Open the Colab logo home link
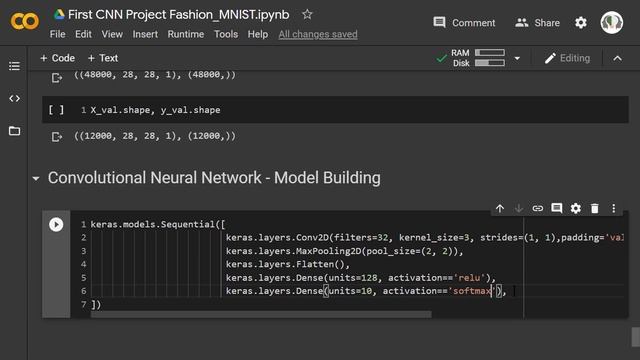 (24, 21)
